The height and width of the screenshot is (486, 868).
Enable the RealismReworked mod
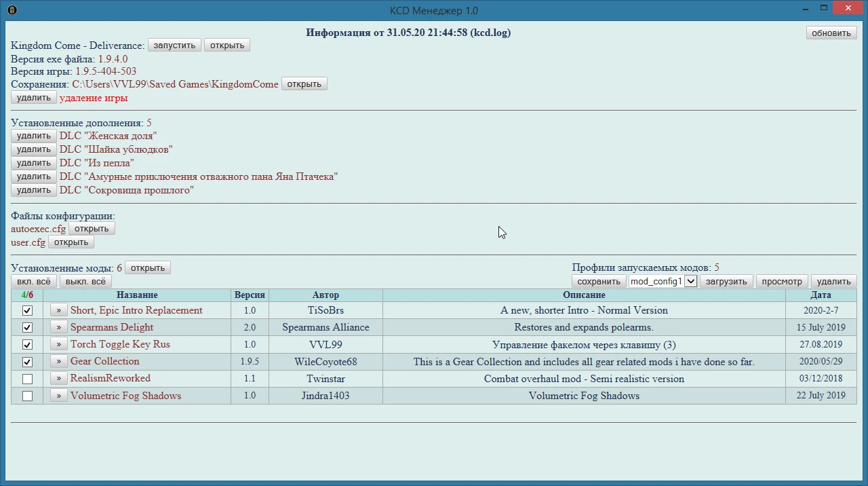point(27,379)
